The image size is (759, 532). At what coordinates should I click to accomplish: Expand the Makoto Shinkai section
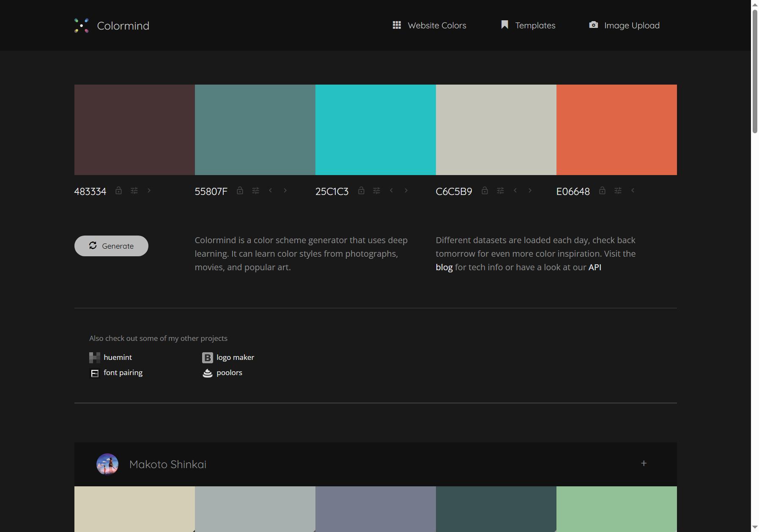pyautogui.click(x=644, y=463)
